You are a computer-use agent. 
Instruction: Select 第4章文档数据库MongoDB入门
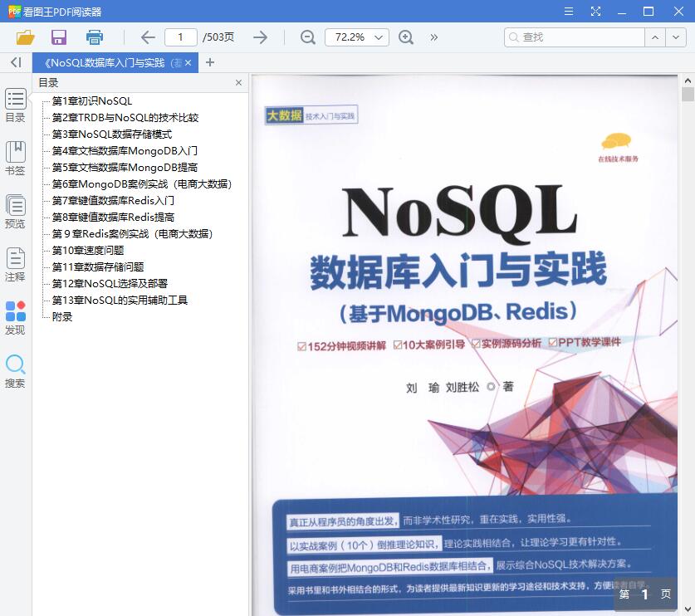tap(125, 150)
